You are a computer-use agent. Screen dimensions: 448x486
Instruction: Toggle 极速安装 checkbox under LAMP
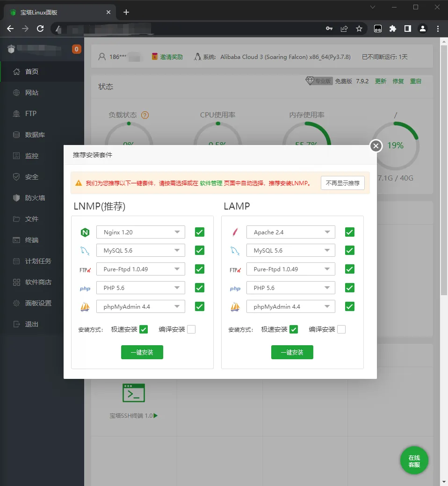pos(293,329)
